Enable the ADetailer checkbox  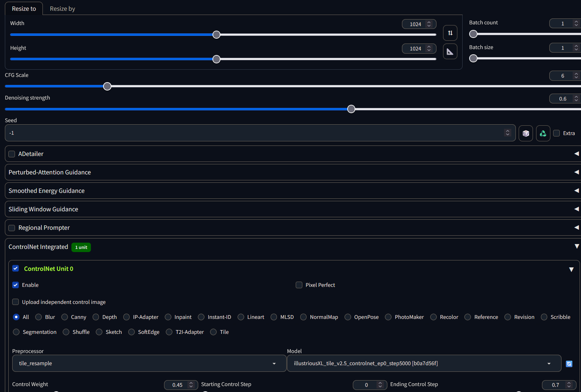point(12,154)
